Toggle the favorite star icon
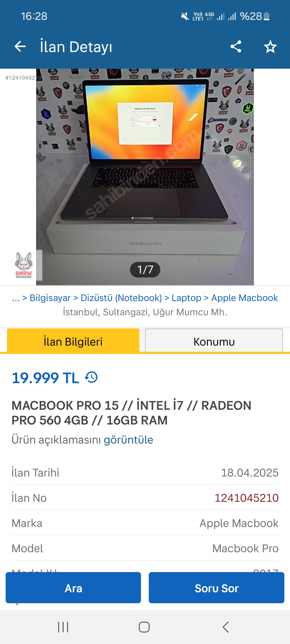 (270, 47)
